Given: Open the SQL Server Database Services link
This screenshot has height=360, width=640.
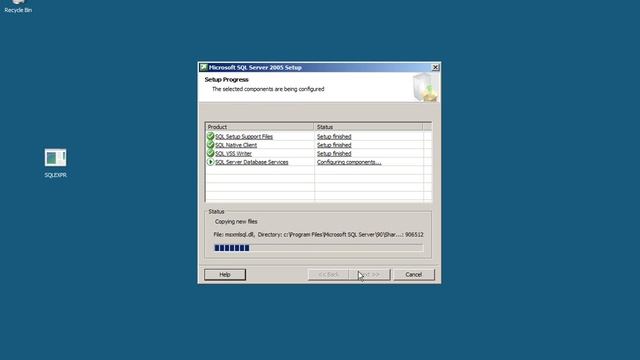Looking at the screenshot, I should tap(251, 162).
